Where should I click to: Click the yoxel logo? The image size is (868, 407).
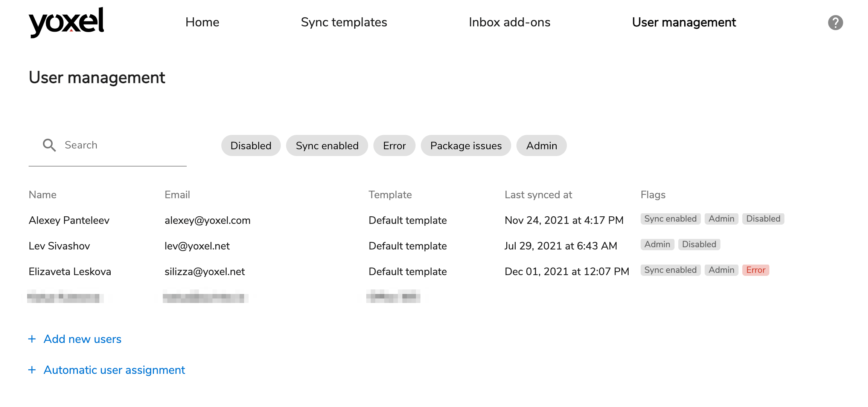coord(66,22)
